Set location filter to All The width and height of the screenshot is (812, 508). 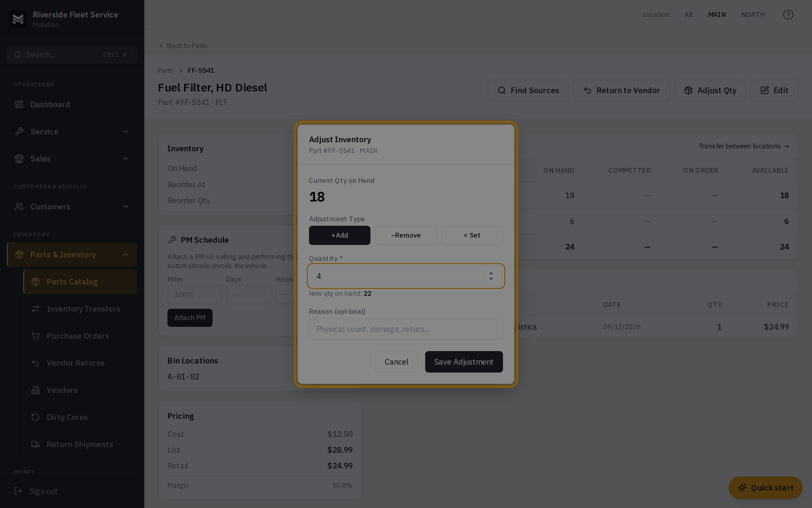[x=689, y=15]
